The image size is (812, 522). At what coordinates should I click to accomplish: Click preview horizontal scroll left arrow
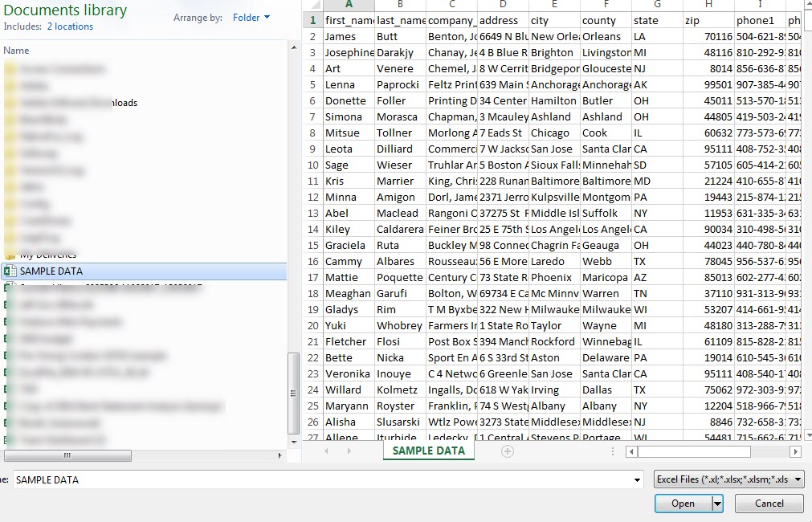coord(631,451)
